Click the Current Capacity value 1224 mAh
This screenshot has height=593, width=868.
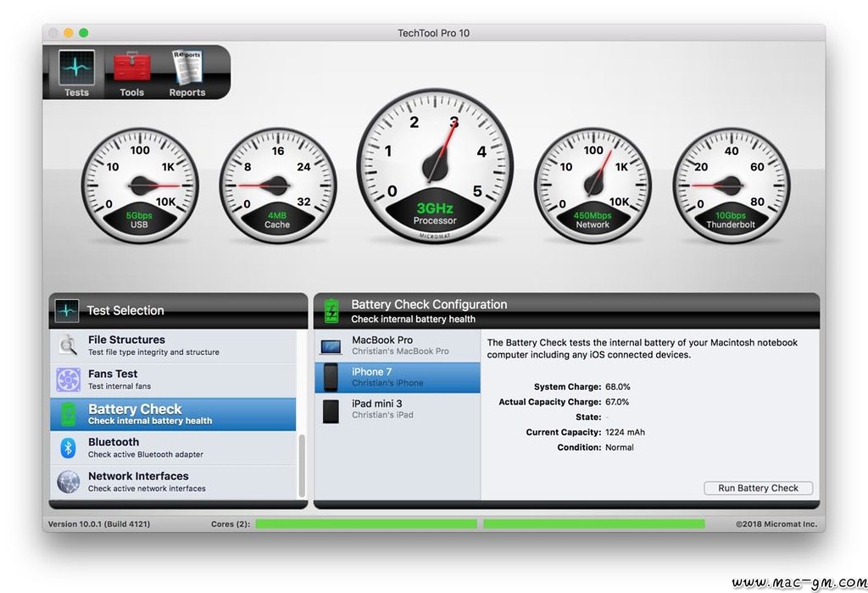point(625,433)
